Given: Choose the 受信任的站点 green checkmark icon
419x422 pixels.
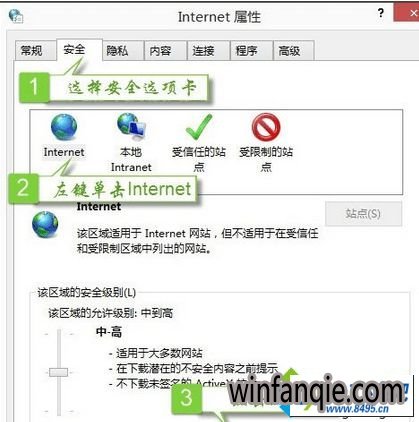Looking at the screenshot, I should 199,127.
